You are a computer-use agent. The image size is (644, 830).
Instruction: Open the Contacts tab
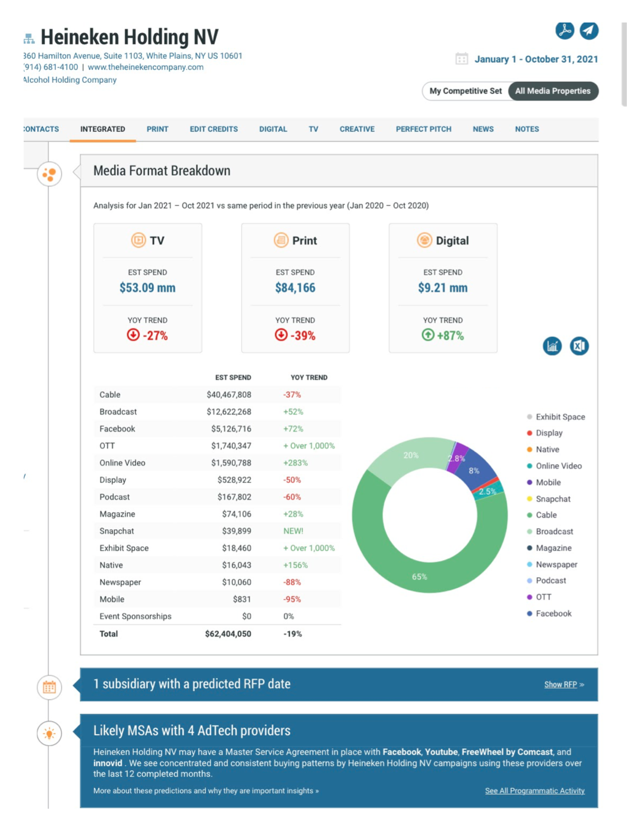(41, 129)
